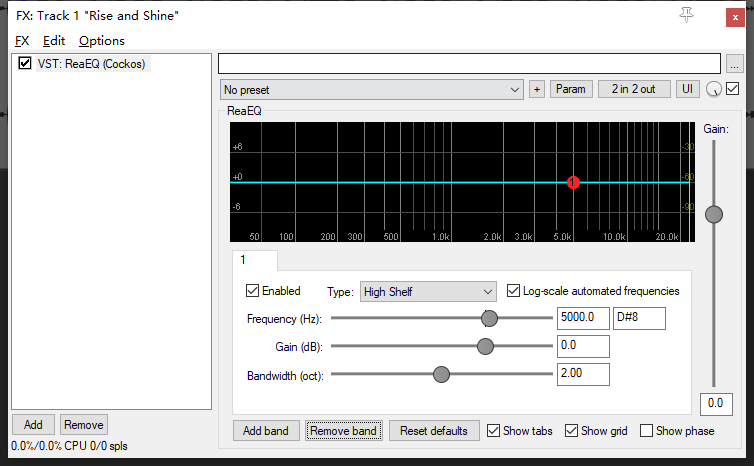This screenshot has height=466, width=754.
Task: Click the Reset defaults button
Action: tap(434, 431)
